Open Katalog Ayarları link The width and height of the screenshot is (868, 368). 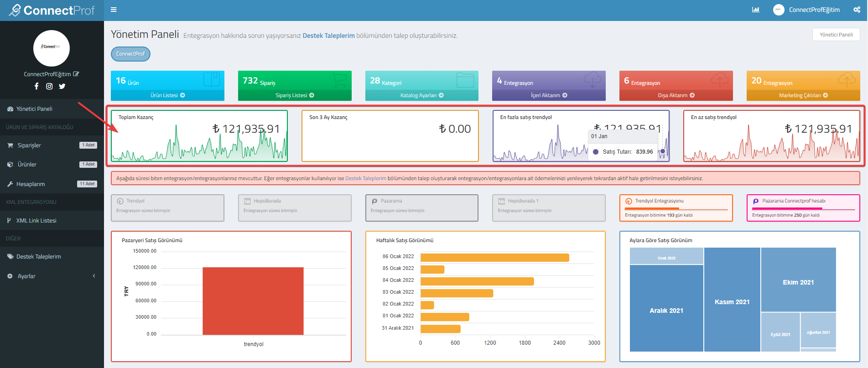(x=422, y=95)
